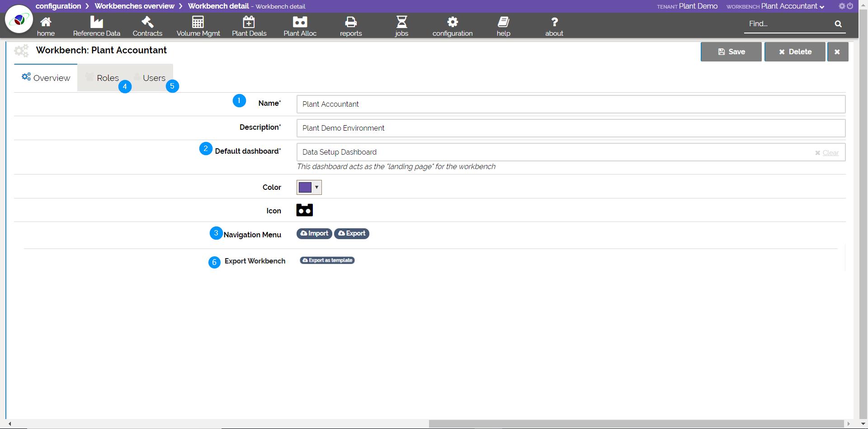The height and width of the screenshot is (429, 868).
Task: Open the home icon in navigation bar
Action: click(x=46, y=22)
